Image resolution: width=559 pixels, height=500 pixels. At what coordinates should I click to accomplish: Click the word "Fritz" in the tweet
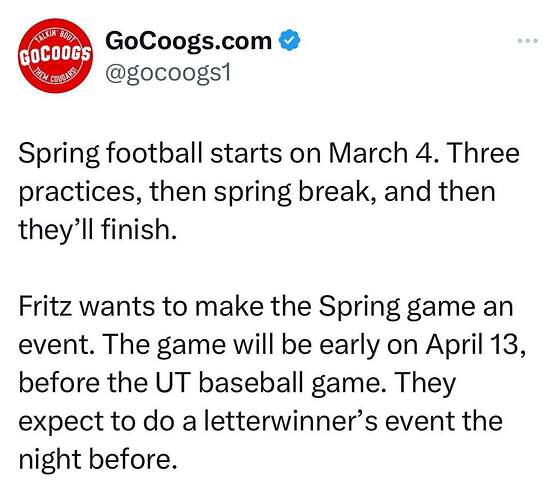[x=45, y=306]
